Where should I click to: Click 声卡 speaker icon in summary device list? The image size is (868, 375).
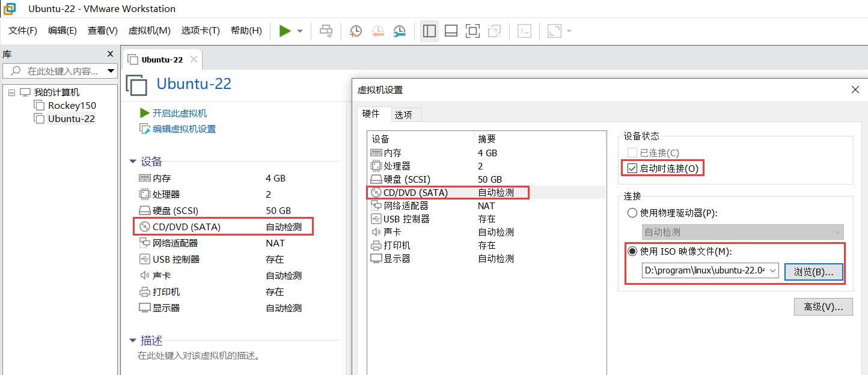pyautogui.click(x=144, y=275)
